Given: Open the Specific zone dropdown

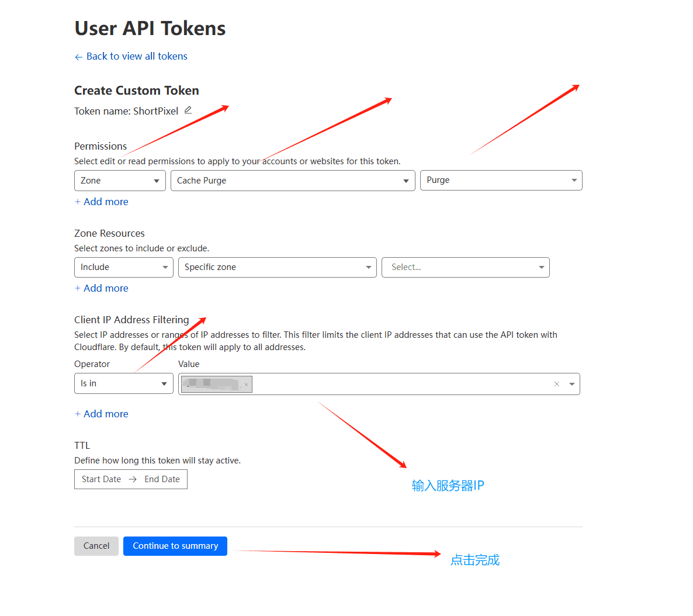Looking at the screenshot, I should 277,267.
